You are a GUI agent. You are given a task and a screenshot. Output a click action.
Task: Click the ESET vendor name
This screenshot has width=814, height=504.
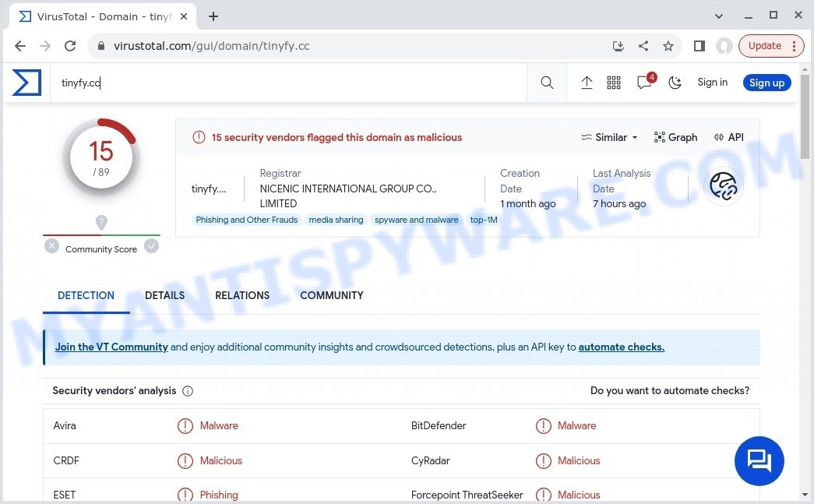coord(65,495)
